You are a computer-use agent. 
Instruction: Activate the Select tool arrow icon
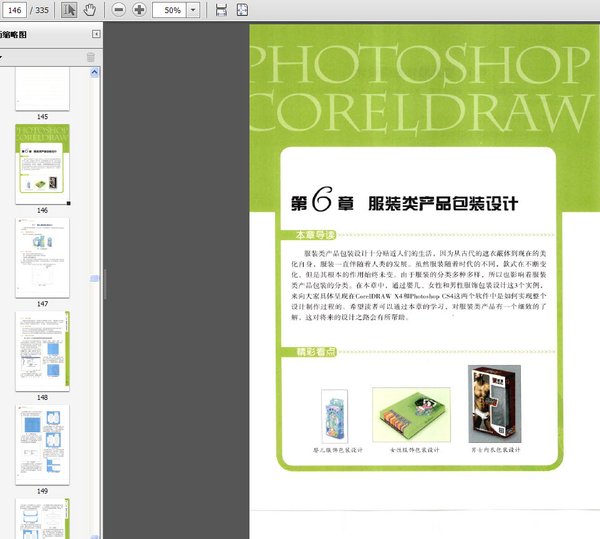pyautogui.click(x=69, y=10)
